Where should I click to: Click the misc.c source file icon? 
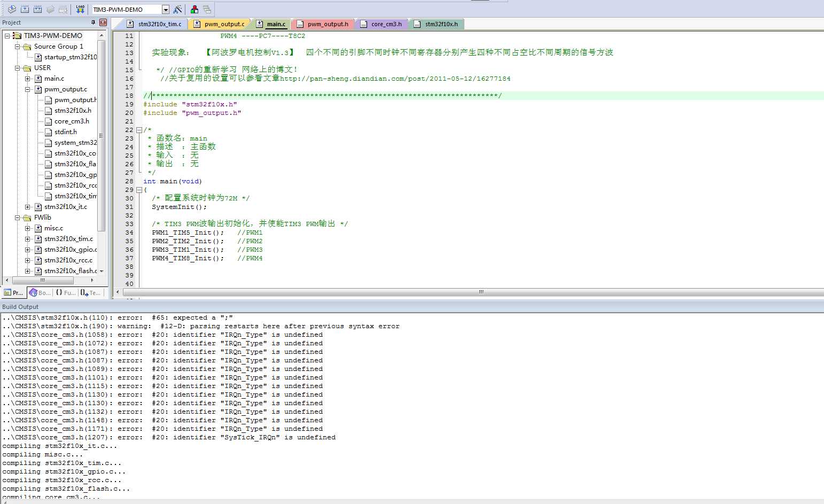(x=38, y=228)
